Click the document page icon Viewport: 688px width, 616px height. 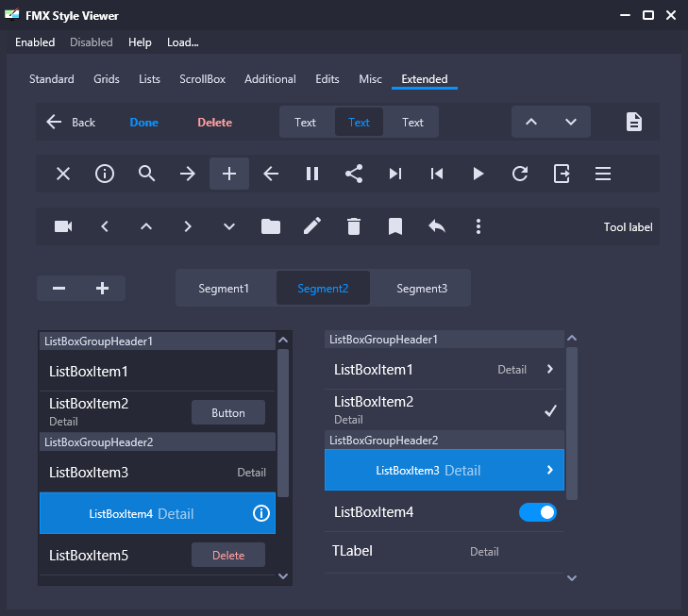[634, 122]
